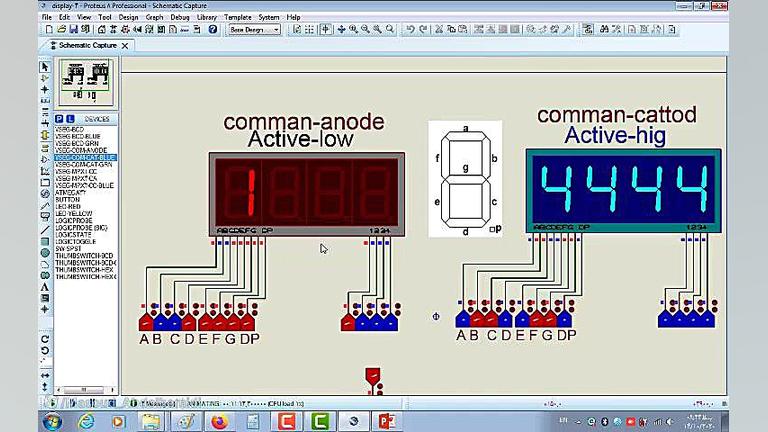The image size is (768, 432).
Task: Click the Help question mark icon
Action: coord(213,30)
